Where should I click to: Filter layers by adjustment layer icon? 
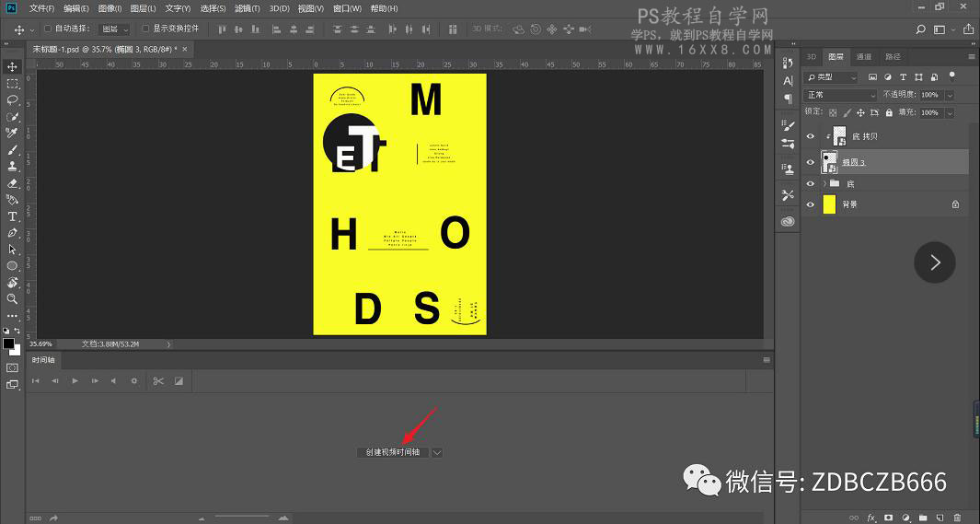887,77
